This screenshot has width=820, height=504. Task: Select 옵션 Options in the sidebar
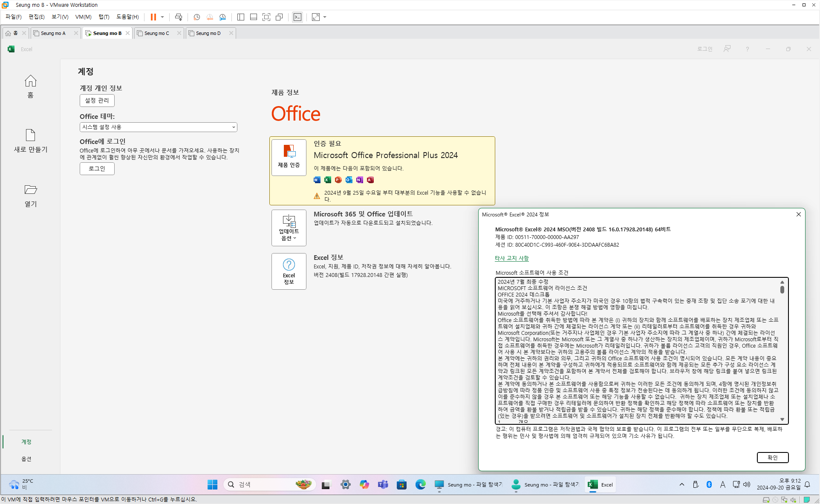click(26, 459)
